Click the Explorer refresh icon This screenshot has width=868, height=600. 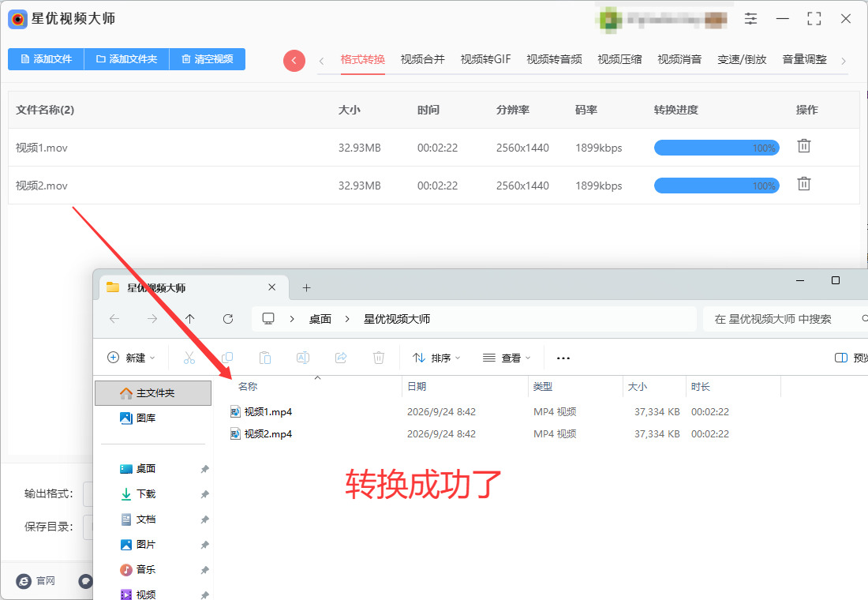(228, 319)
